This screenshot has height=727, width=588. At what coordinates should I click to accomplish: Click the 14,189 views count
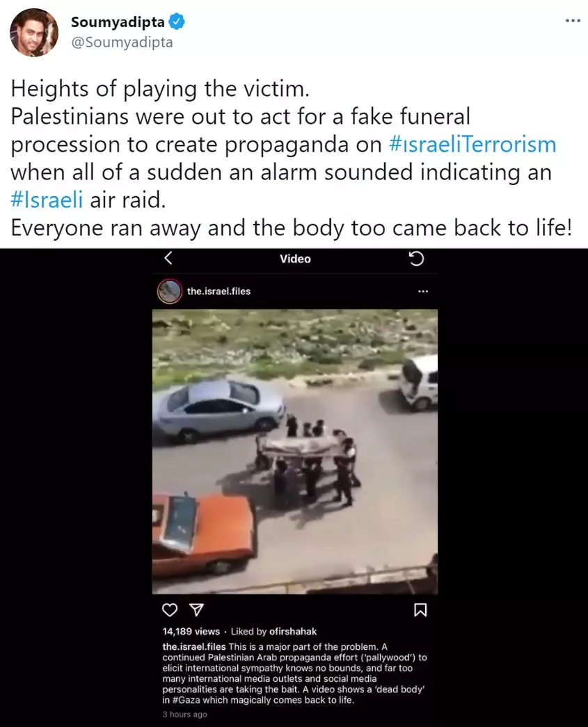pos(191,632)
